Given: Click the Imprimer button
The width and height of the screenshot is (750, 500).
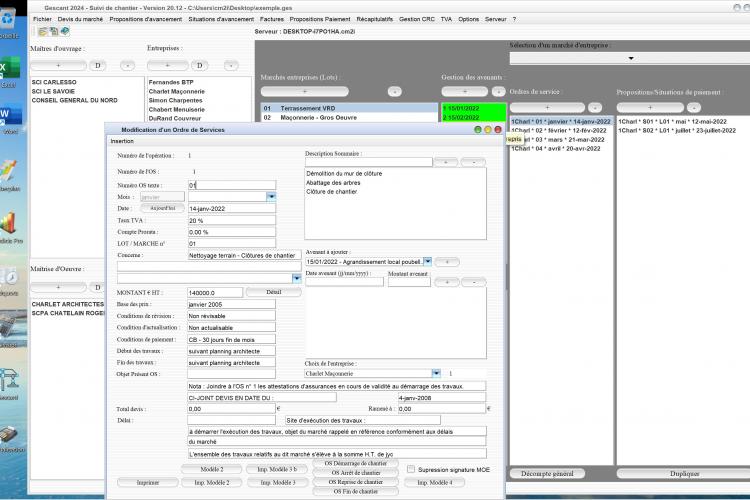Looking at the screenshot, I should click(147, 483).
